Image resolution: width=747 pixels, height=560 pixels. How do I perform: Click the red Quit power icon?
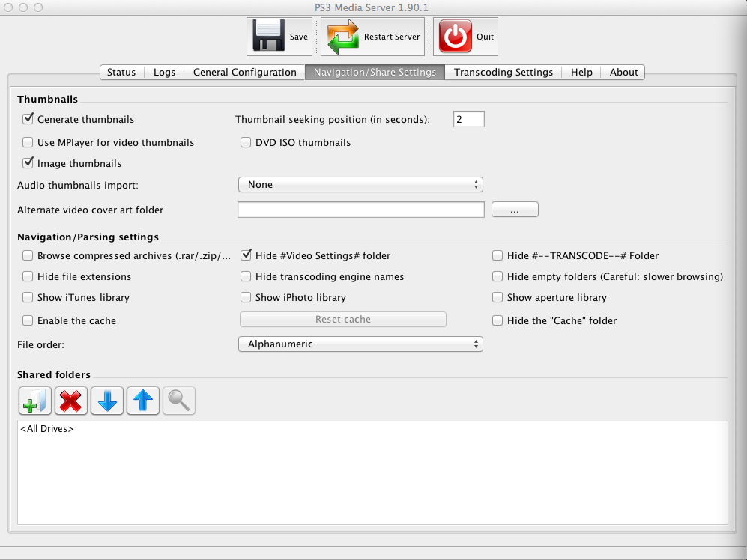point(456,36)
